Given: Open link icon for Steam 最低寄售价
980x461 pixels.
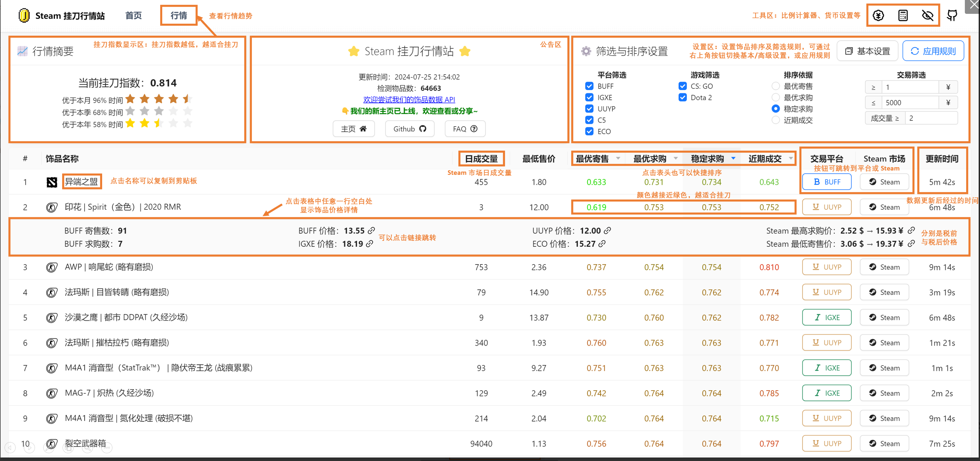Looking at the screenshot, I should (x=911, y=244).
